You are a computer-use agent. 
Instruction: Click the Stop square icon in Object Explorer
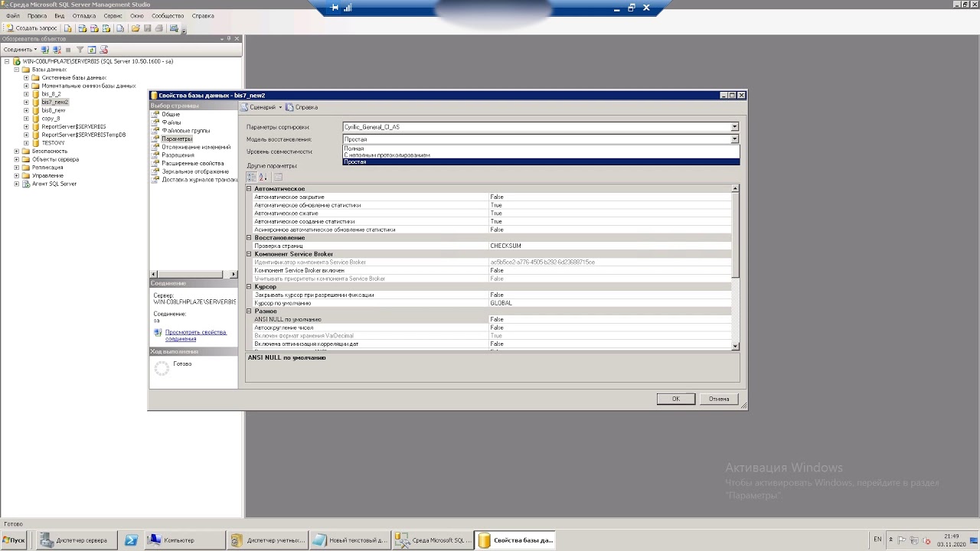tap(67, 49)
